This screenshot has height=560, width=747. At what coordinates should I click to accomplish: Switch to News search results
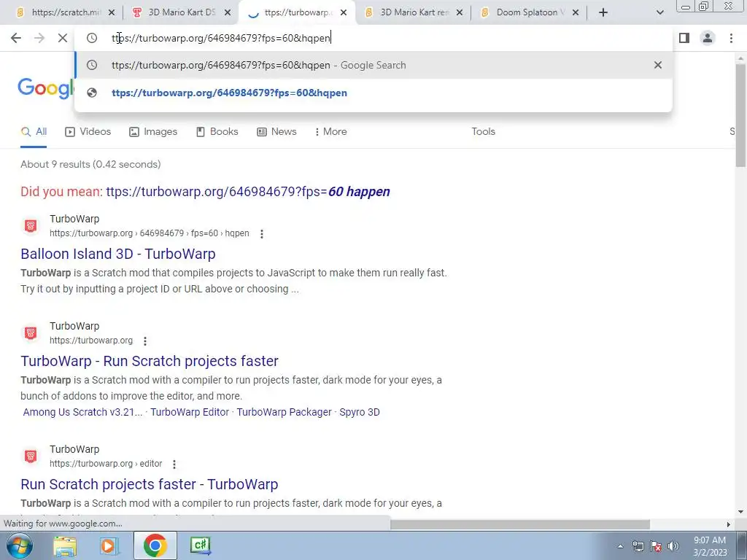point(276,132)
